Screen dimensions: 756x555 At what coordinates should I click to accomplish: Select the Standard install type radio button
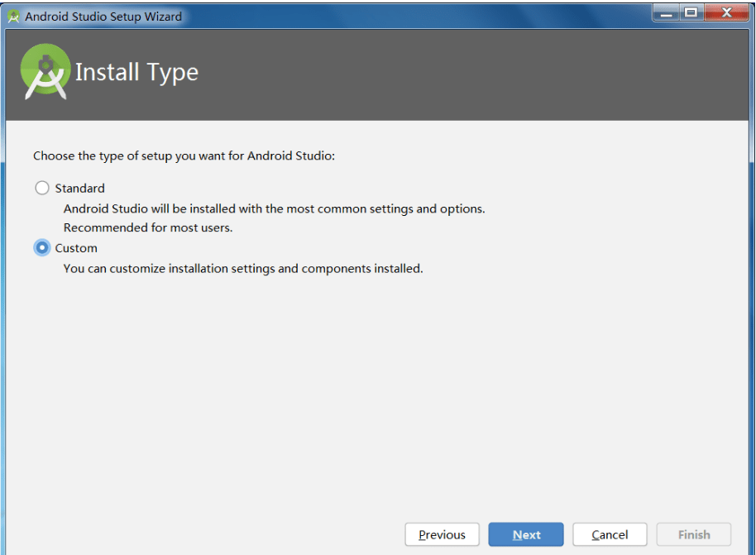(x=42, y=188)
